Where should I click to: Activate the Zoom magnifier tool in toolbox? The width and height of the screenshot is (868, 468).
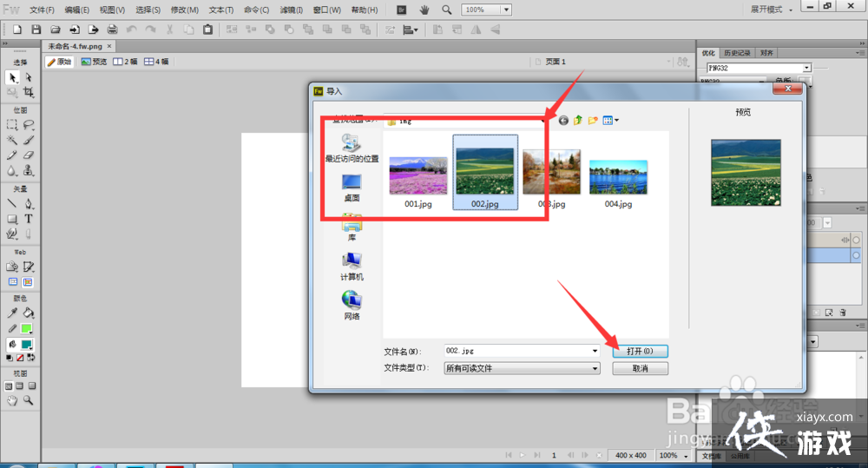point(29,400)
